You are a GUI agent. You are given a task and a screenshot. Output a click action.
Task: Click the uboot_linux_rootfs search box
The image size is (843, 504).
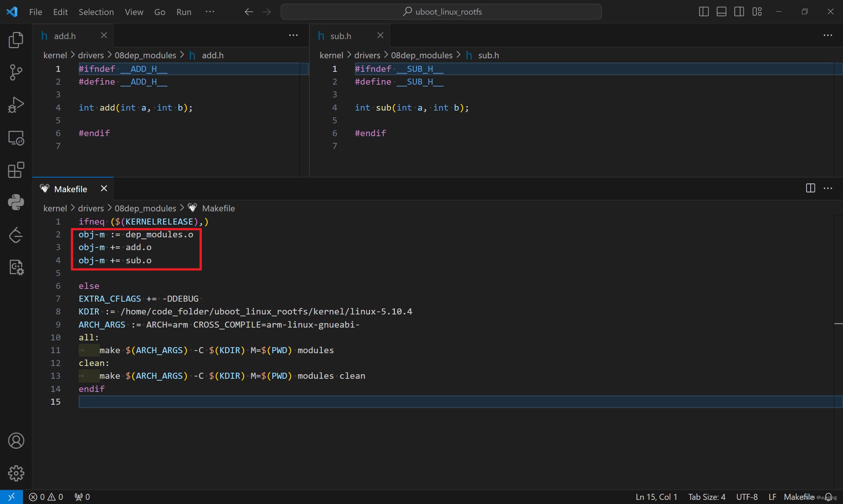coord(441,12)
